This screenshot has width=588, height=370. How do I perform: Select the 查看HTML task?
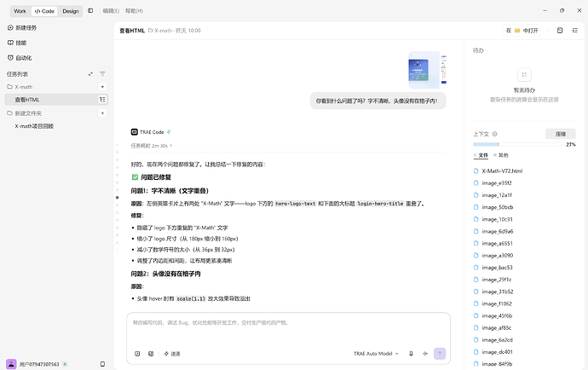point(56,100)
